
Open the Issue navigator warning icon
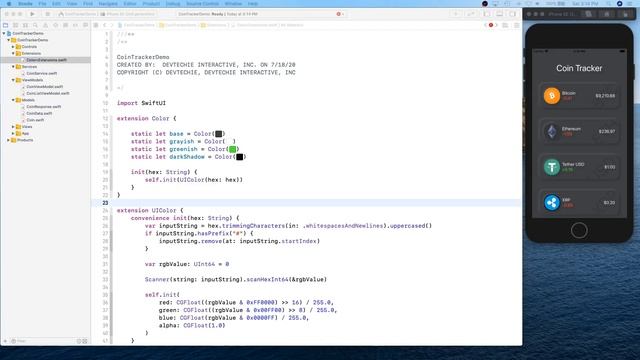(45, 25)
